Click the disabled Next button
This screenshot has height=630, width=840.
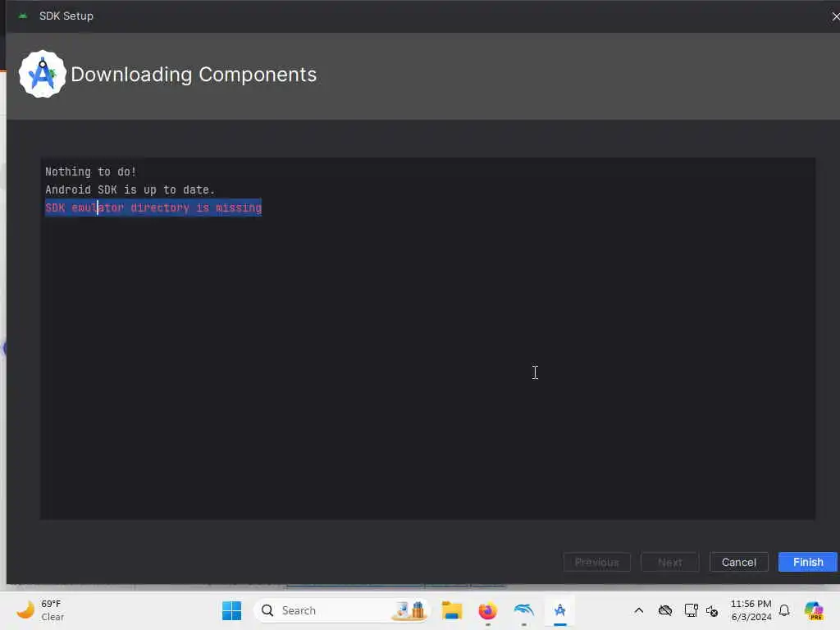coord(669,562)
